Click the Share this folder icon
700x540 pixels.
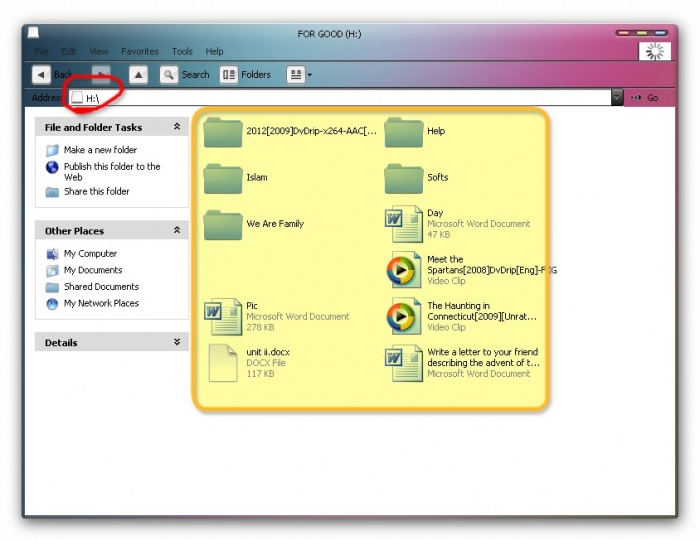tap(52, 192)
